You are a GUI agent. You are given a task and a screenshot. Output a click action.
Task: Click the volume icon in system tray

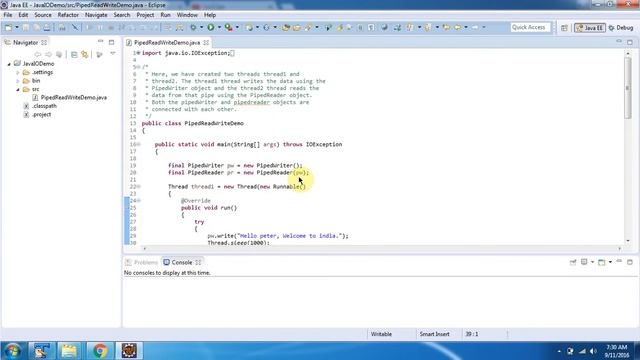[x=593, y=351]
